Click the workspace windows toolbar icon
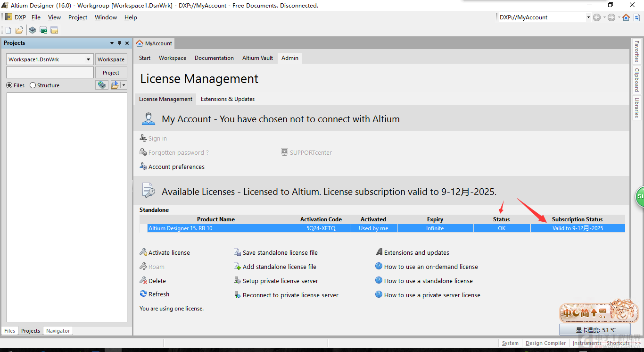Viewport: 644px width, 352px height. pyautogui.click(x=54, y=30)
